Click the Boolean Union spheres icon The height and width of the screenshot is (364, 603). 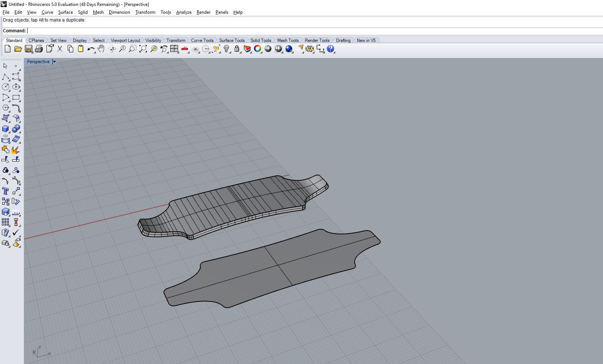pos(16,129)
